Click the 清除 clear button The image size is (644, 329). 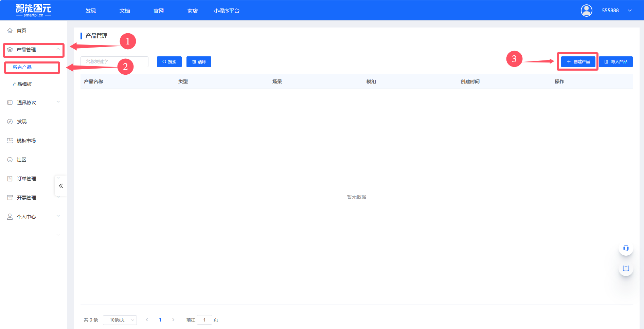pyautogui.click(x=199, y=62)
